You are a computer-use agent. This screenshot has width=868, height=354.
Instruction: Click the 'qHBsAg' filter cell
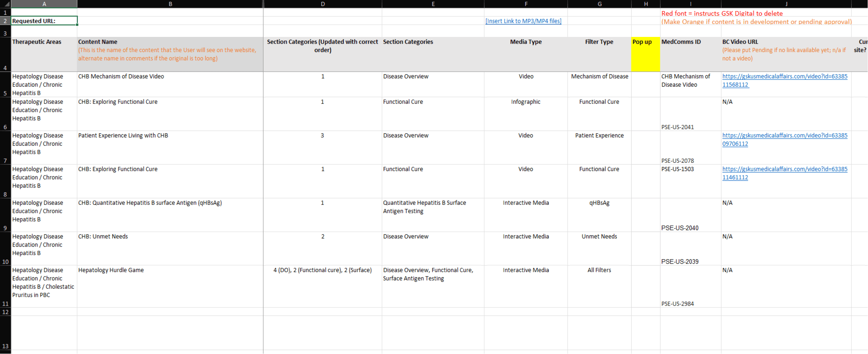pyautogui.click(x=599, y=215)
